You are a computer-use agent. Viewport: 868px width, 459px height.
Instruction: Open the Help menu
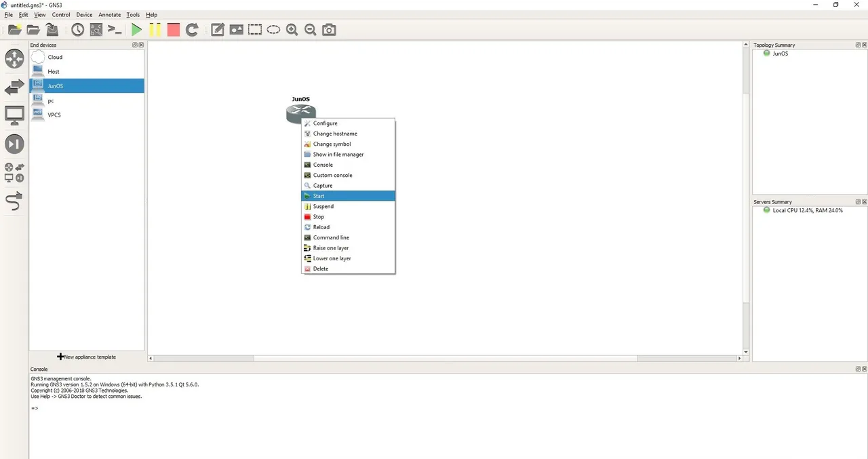pyautogui.click(x=151, y=15)
